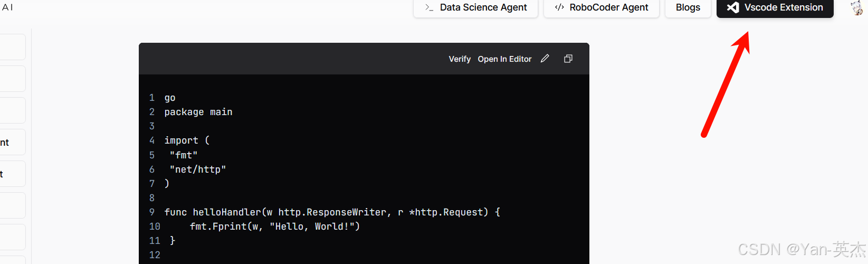Open the Data Science Agent page
The height and width of the screenshot is (264, 868).
tap(475, 8)
